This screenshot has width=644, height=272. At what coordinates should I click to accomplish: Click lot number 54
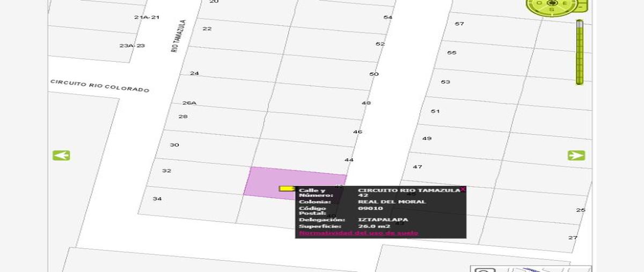coord(388,17)
